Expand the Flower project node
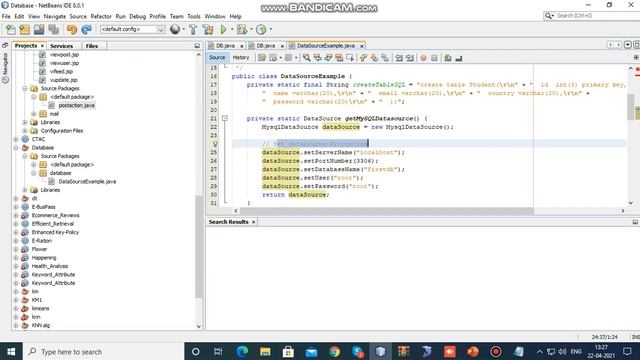Screen dimensions: 640x360 coord(16,249)
